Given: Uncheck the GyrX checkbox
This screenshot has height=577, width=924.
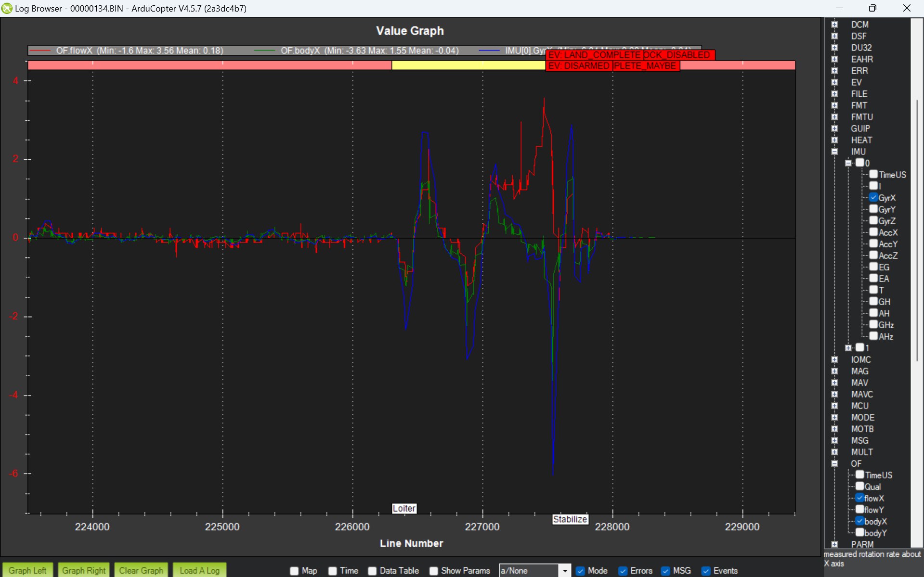Looking at the screenshot, I should tap(873, 197).
